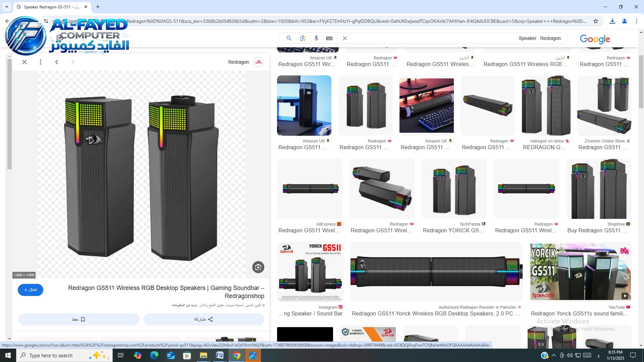
Task: Open Authorized Redragon Reseller in Pakistan soundbar image
Action: [x=437, y=272]
